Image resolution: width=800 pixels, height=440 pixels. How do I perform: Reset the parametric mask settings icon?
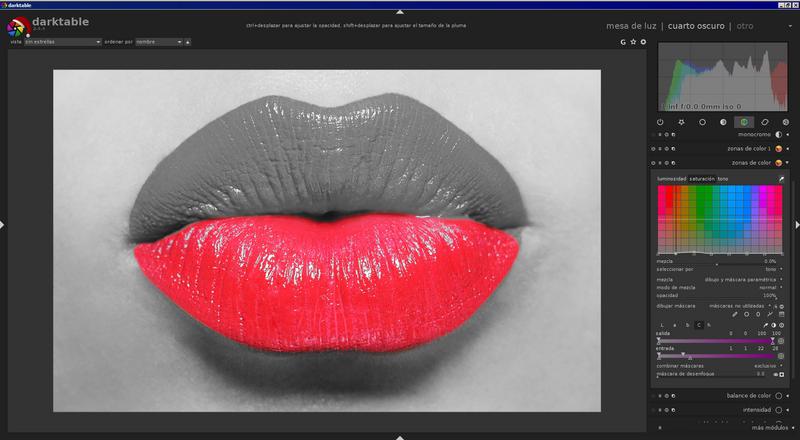point(781,325)
